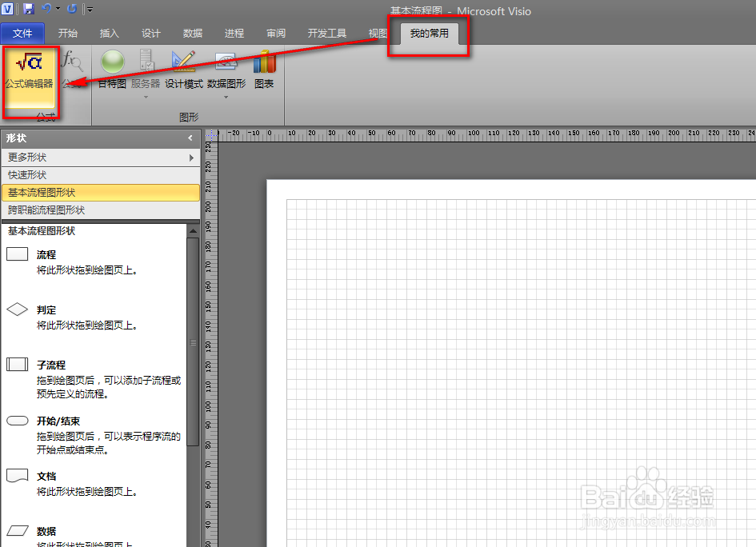Customize the quick access toolbar dropdown
This screenshot has width=756, height=547.
(89, 9)
